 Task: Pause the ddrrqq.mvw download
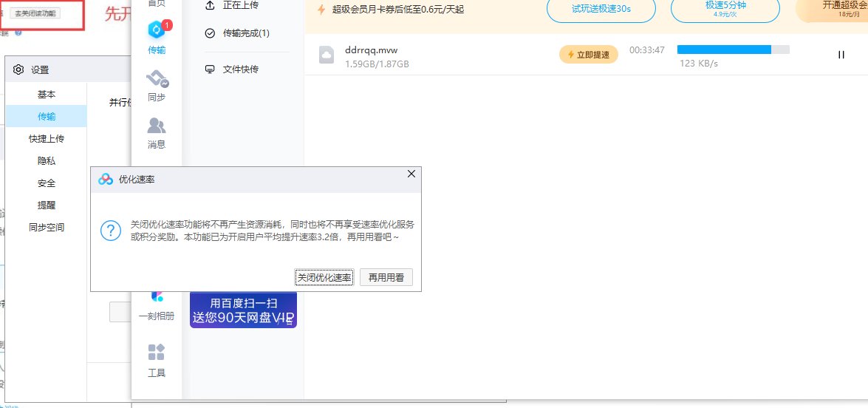point(841,55)
